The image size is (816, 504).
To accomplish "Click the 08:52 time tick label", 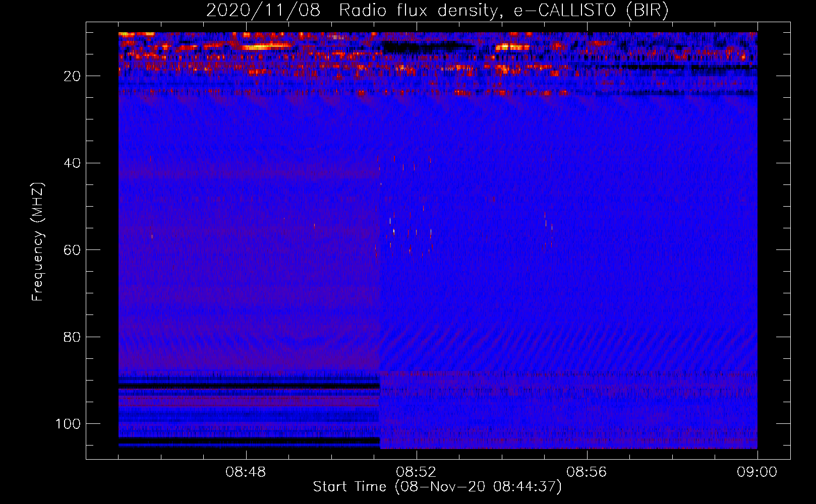I will click(416, 472).
